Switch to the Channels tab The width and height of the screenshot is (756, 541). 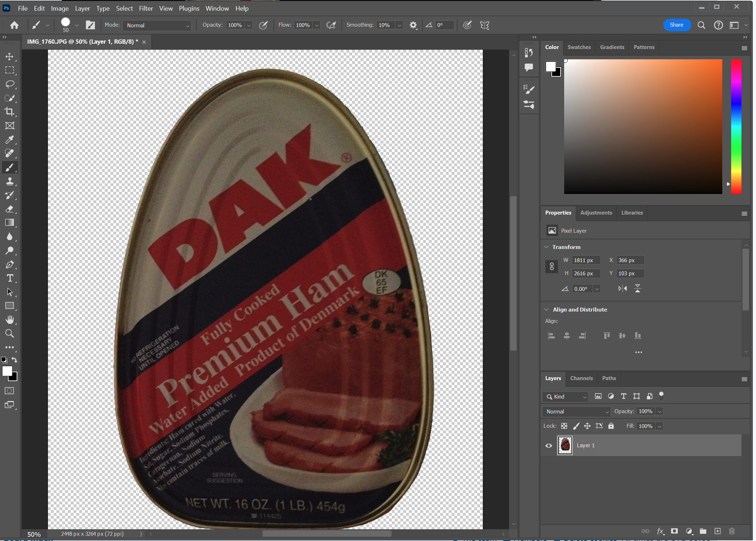(581, 378)
